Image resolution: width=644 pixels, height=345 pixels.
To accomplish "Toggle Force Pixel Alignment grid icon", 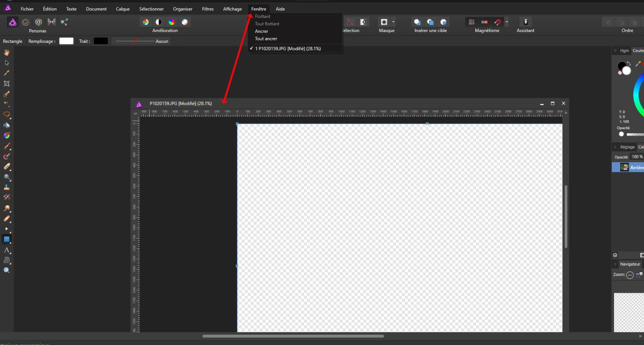I will 471,22.
